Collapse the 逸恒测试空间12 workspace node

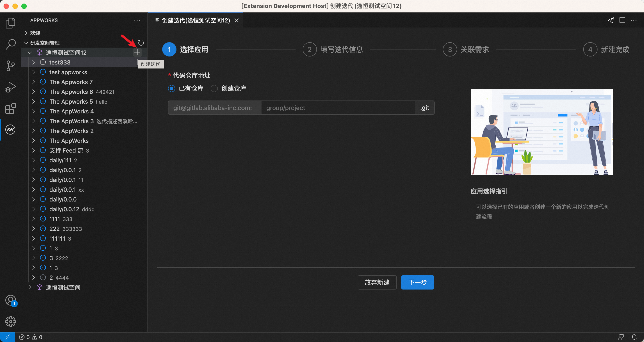pos(30,52)
